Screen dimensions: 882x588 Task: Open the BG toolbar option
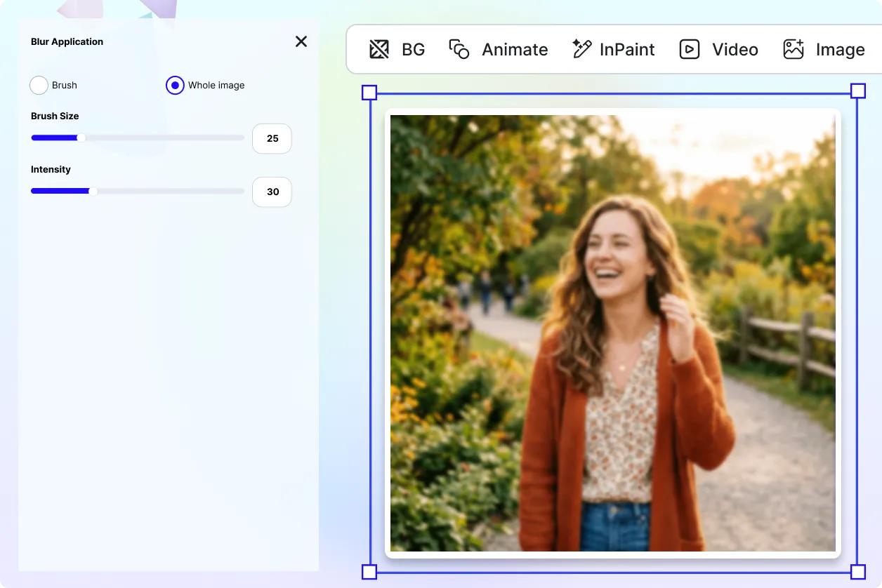point(397,50)
